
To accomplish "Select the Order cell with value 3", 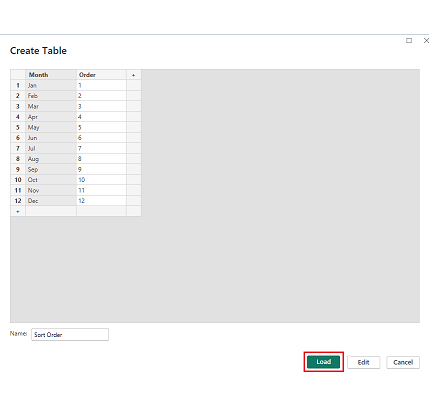I will [101, 106].
